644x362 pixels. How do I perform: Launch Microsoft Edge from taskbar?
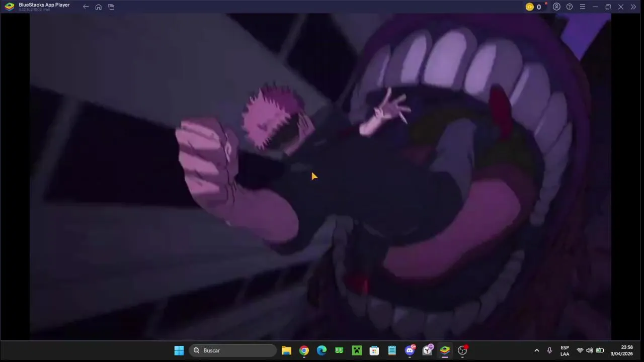pyautogui.click(x=321, y=350)
